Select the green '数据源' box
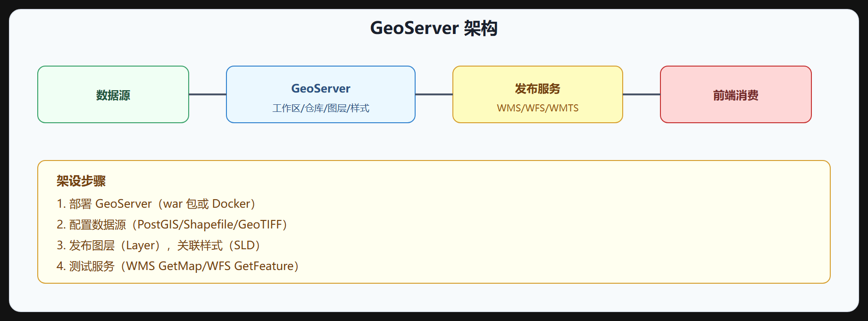Screen dimensions: 868x321 [113, 94]
